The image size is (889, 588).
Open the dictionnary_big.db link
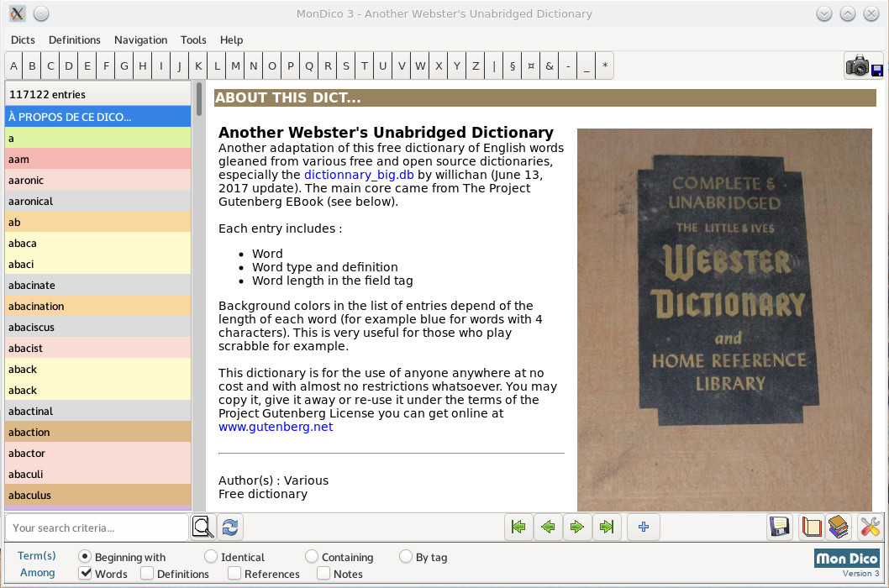pos(359,175)
